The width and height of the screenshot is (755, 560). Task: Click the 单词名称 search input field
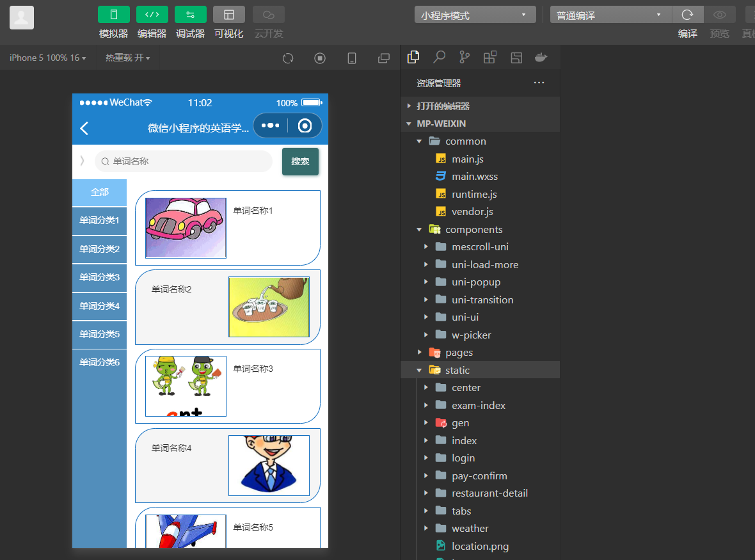(x=186, y=161)
